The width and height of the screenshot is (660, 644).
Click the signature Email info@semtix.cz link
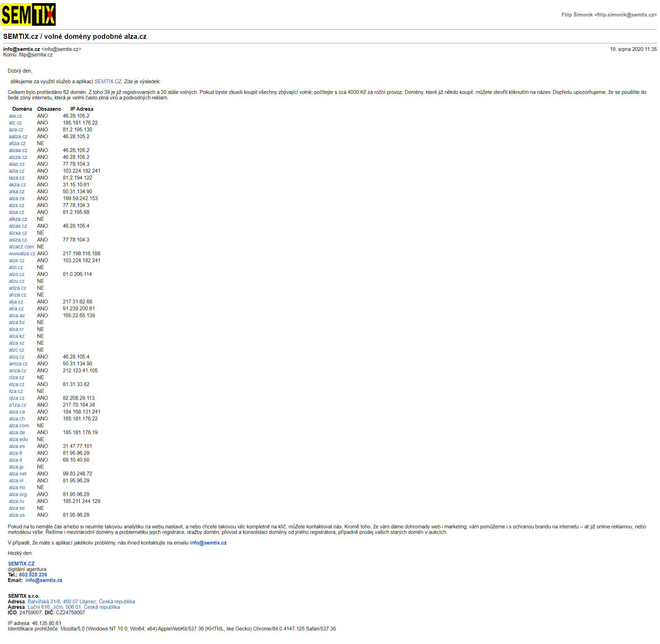point(44,580)
